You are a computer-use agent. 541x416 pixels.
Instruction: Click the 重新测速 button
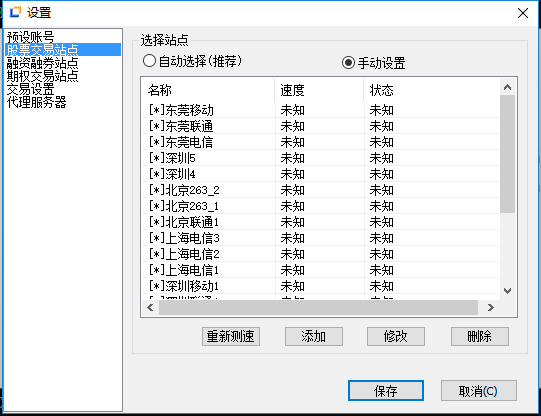[x=231, y=336]
